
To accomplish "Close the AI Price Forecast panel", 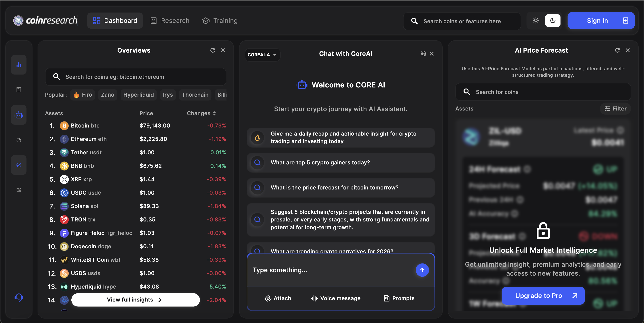I will tap(628, 50).
